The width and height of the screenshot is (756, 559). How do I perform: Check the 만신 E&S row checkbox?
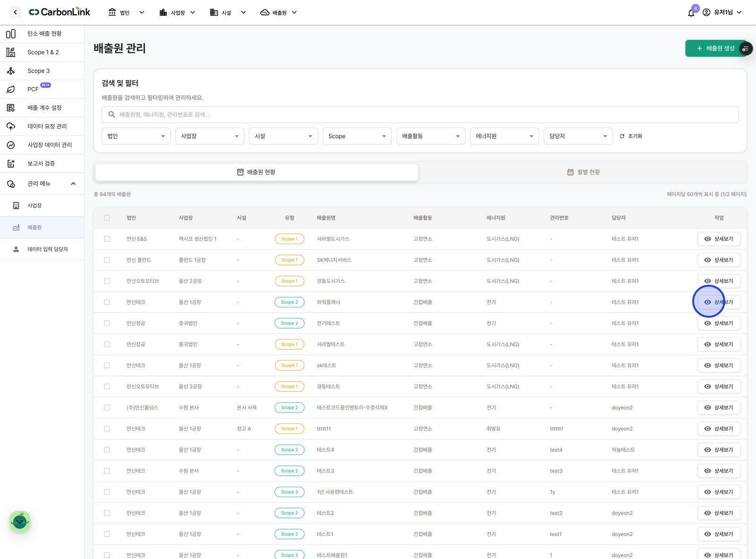click(x=107, y=239)
